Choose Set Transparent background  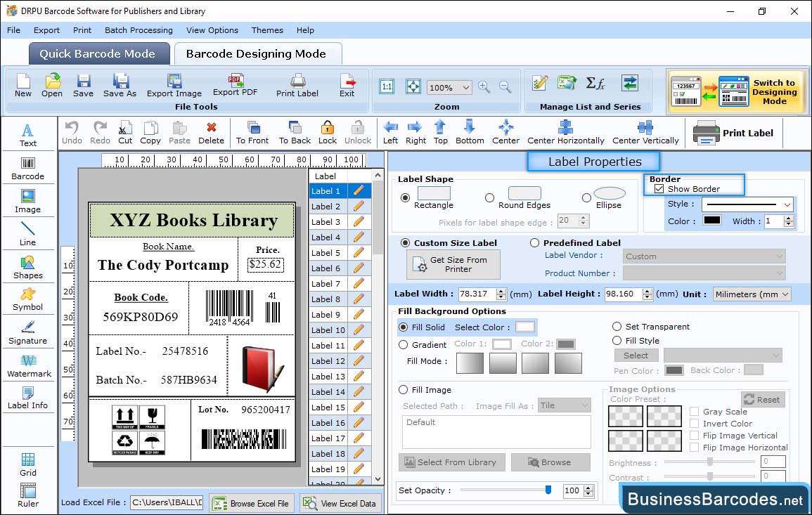[617, 327]
